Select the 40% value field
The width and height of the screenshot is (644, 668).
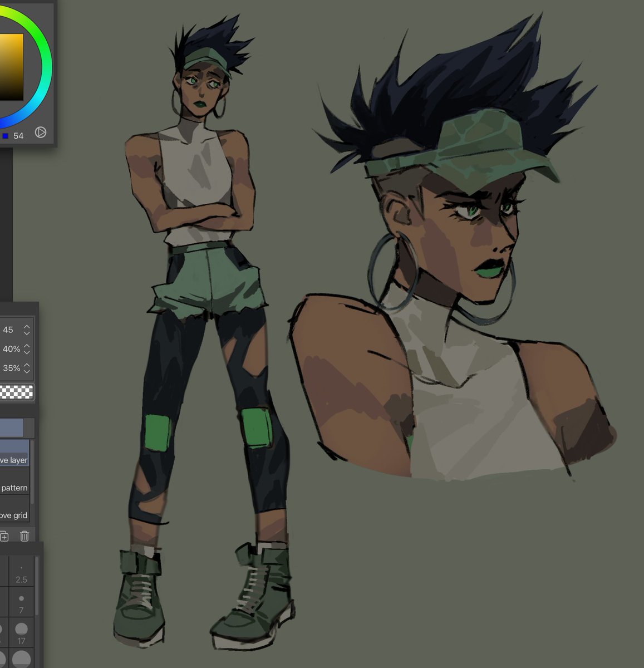(x=11, y=349)
